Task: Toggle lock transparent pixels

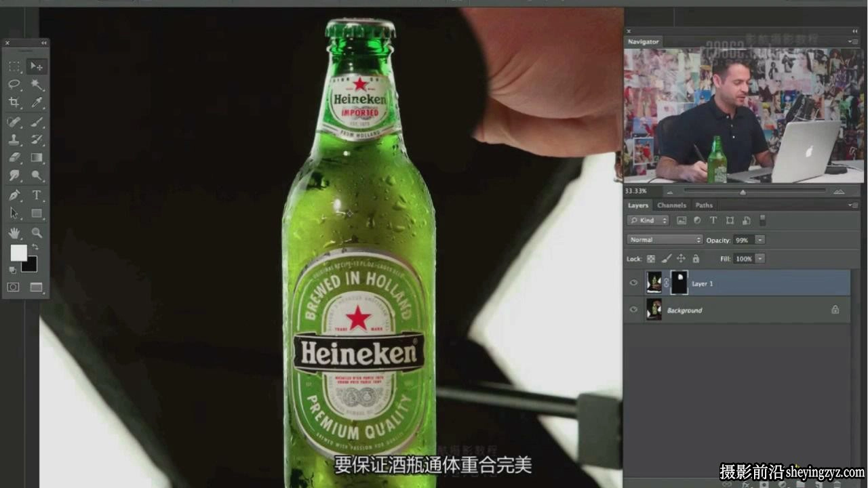Action: [x=651, y=259]
